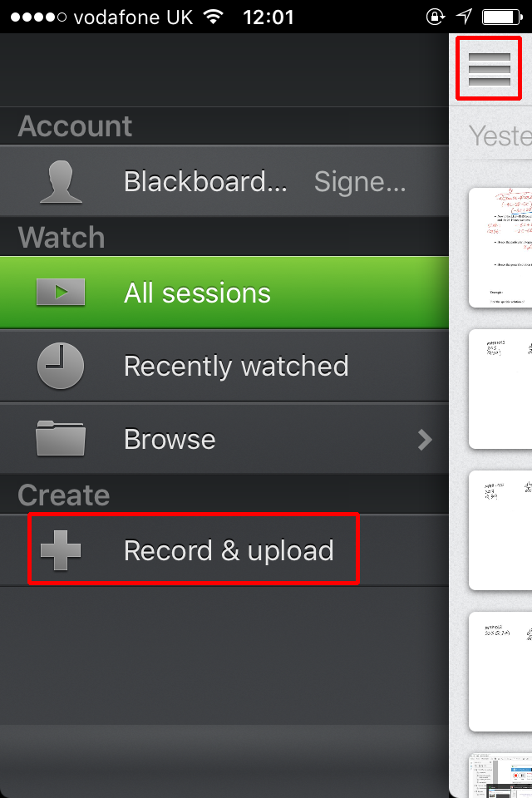Tap the Signe... signed-in status text

360,182
